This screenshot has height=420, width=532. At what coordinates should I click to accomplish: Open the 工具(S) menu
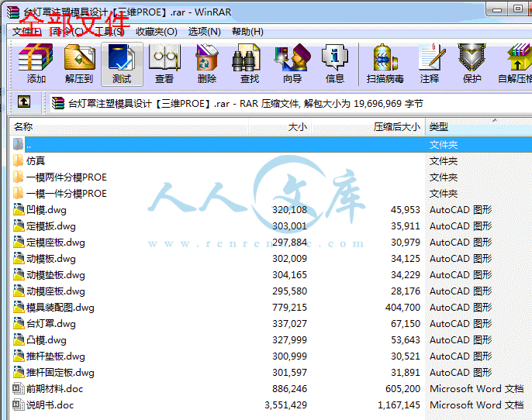(109, 32)
